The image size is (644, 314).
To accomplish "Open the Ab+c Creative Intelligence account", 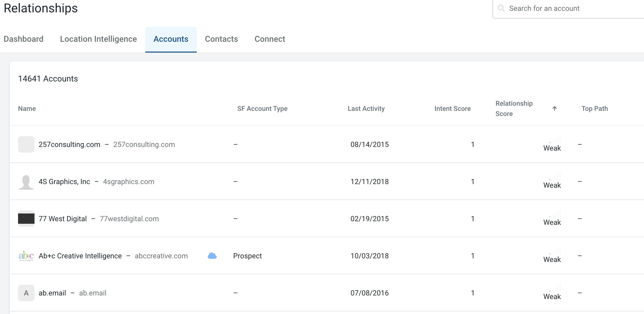I will click(x=80, y=256).
